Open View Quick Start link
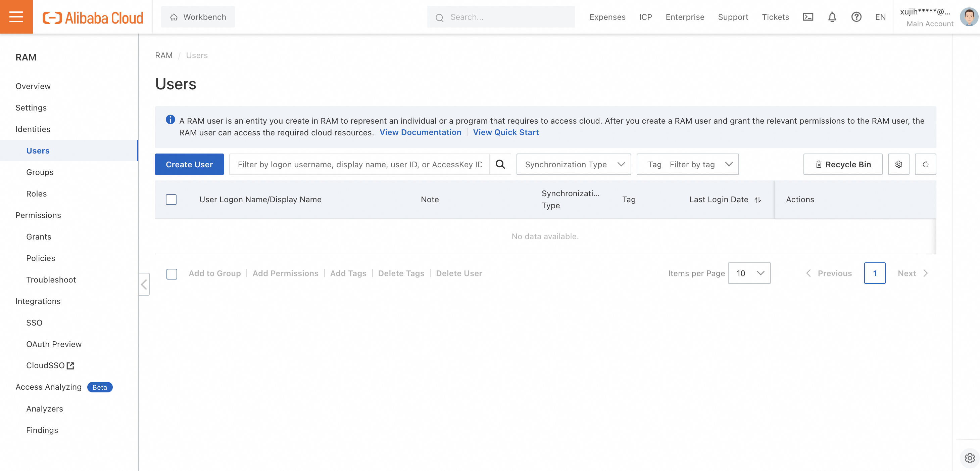980x471 pixels. click(x=505, y=132)
